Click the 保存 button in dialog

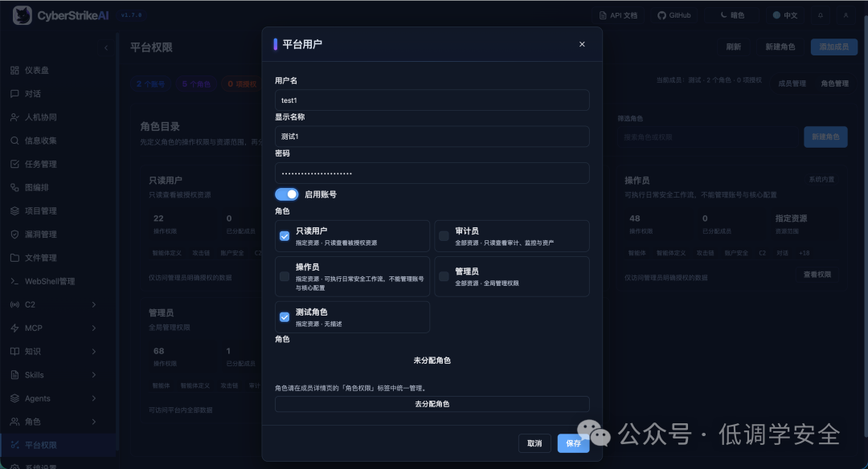point(574,443)
